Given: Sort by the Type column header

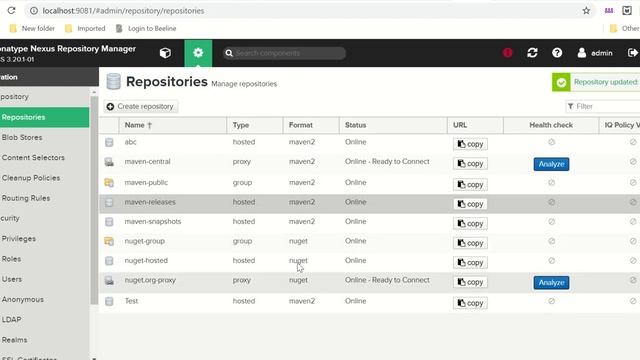Looking at the screenshot, I should pos(255,125).
